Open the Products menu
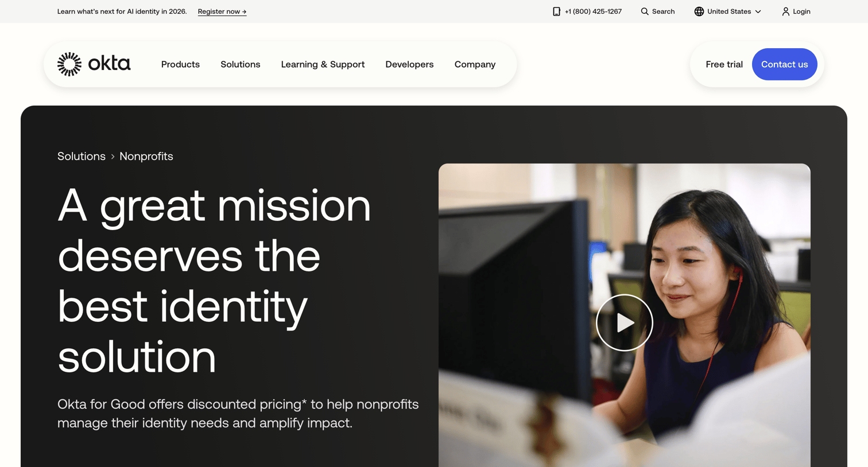 [180, 64]
